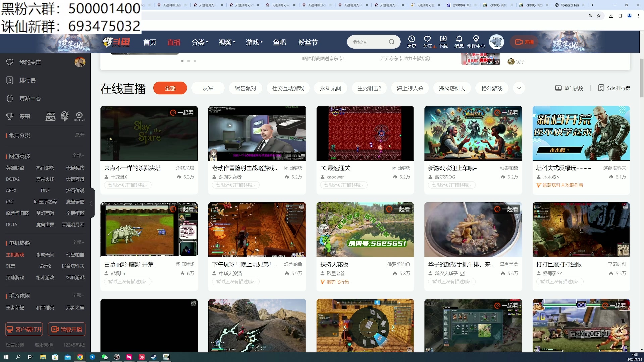Select the 永劫无间 category filter

[x=330, y=88]
